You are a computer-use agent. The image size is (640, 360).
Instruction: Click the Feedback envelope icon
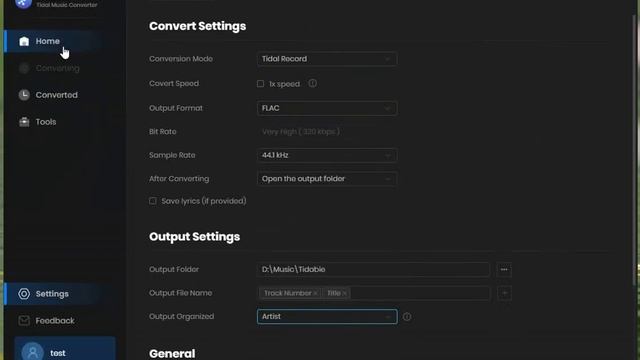(24, 321)
